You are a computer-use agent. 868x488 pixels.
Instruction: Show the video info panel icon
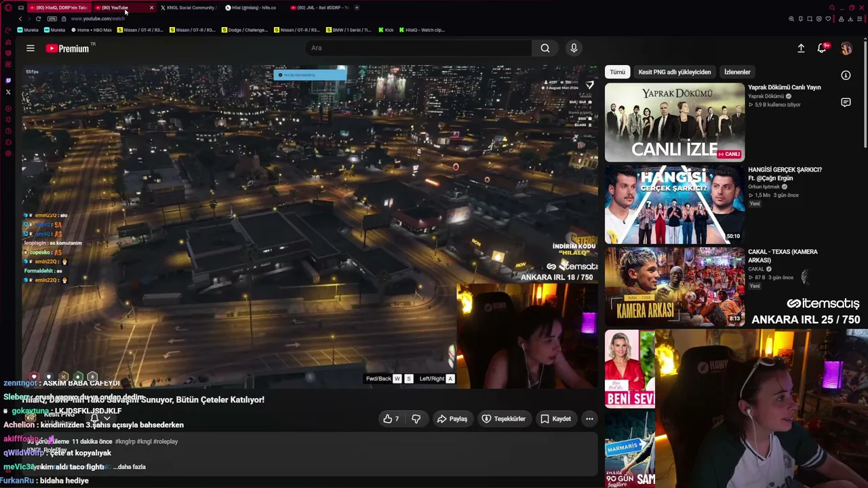[846, 75]
